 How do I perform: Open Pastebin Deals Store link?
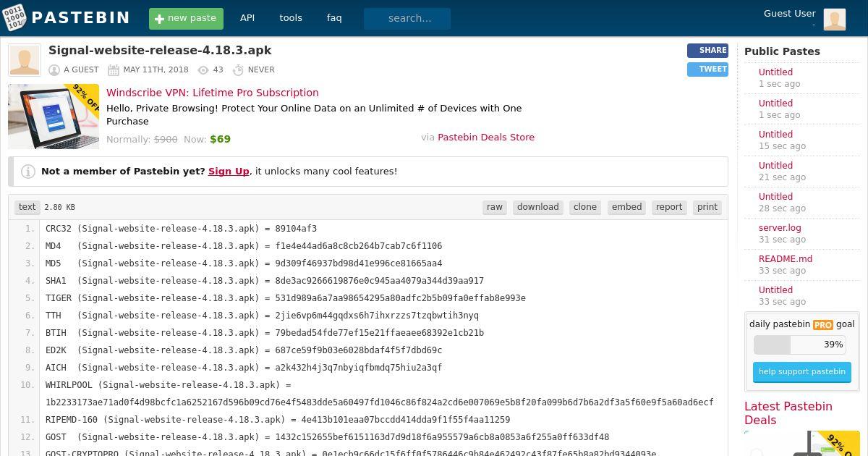click(486, 137)
